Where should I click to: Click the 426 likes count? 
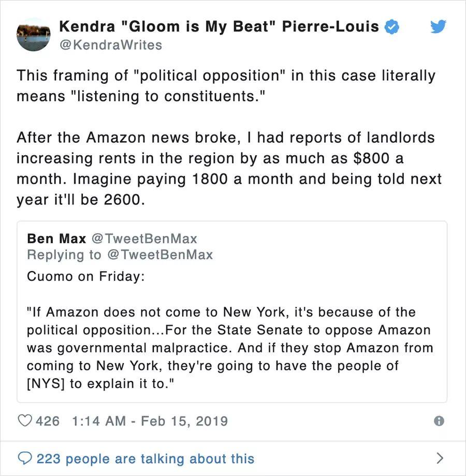click(x=48, y=421)
